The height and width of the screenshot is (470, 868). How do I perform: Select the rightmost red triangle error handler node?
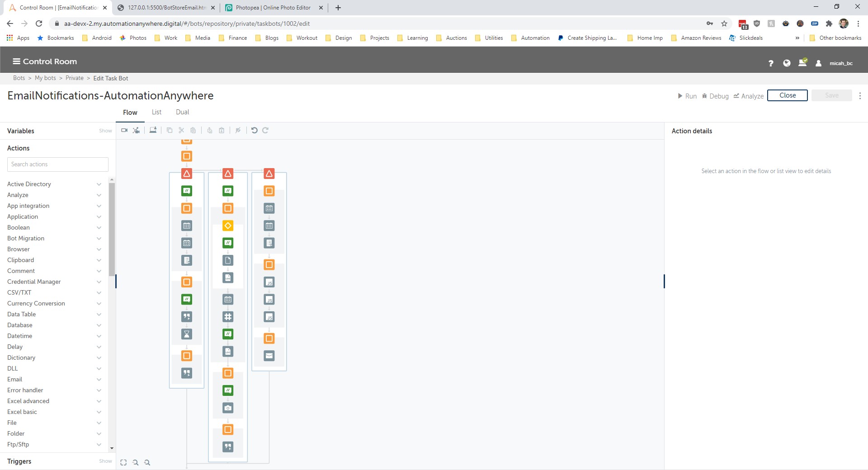(269, 174)
